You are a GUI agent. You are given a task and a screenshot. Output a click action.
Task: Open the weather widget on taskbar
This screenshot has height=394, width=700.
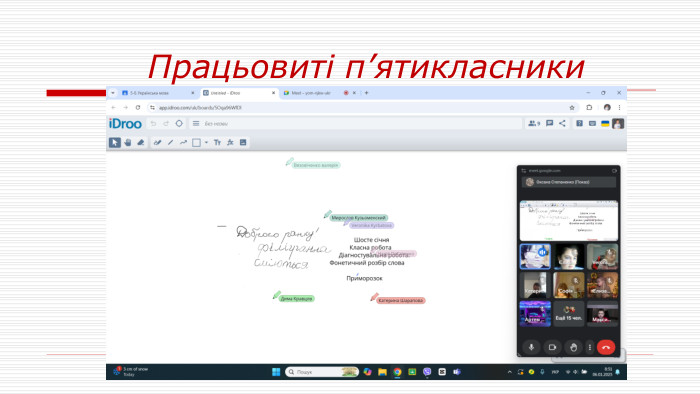130,372
